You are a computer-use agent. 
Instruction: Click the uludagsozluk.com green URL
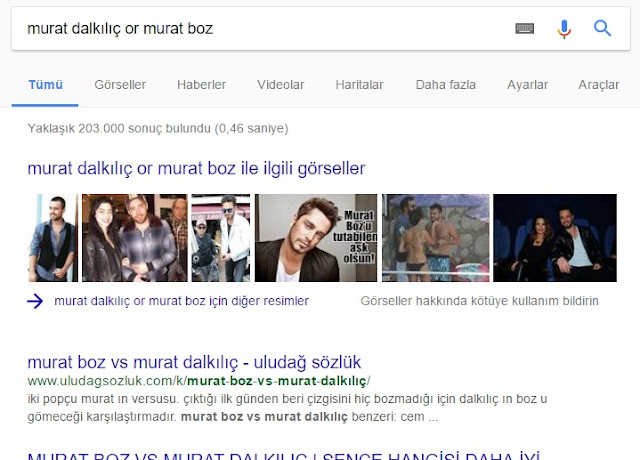[x=199, y=381]
